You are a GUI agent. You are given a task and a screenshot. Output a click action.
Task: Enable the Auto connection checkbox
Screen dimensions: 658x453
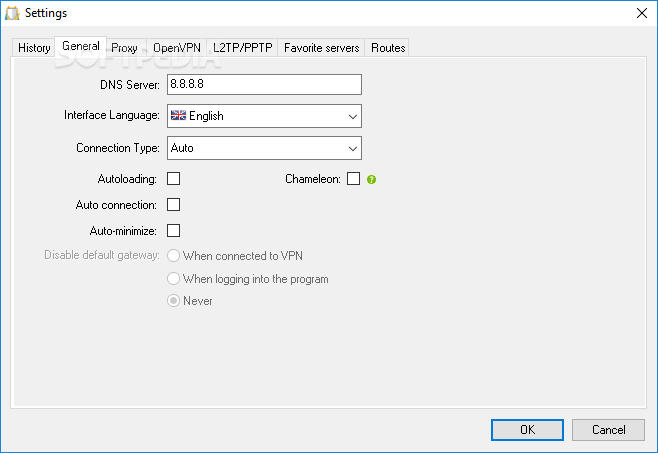click(174, 205)
